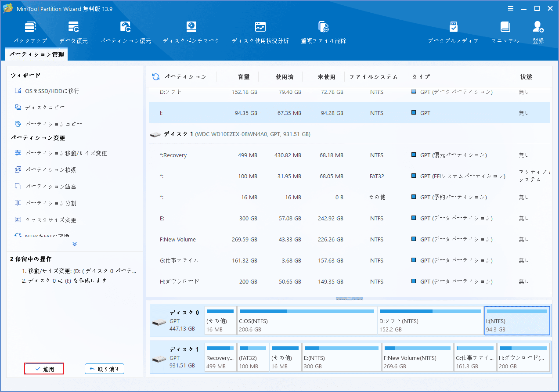Select pending operation 1 移動/サイズ変更

[79, 271]
